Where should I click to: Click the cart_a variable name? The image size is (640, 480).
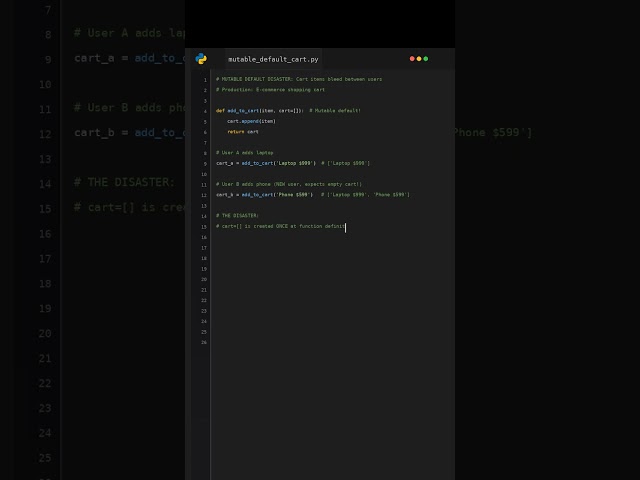tap(225, 163)
